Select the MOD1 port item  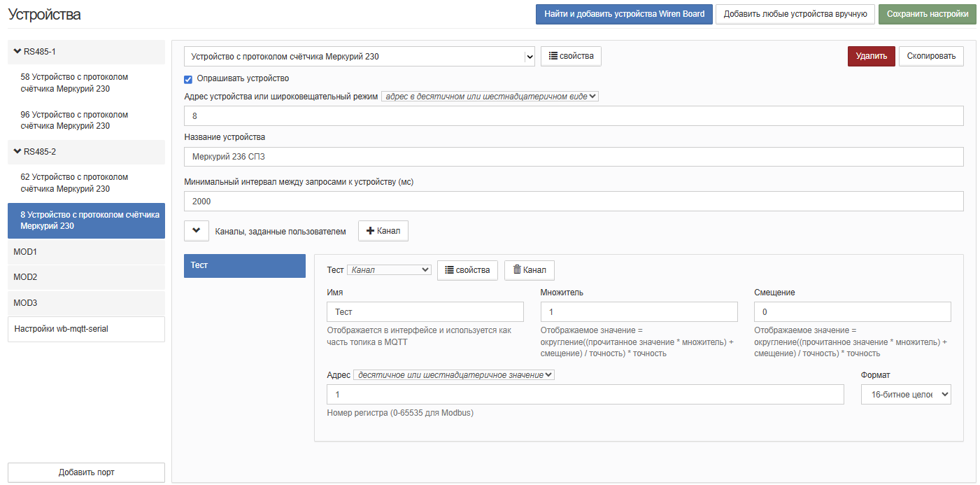coord(86,251)
